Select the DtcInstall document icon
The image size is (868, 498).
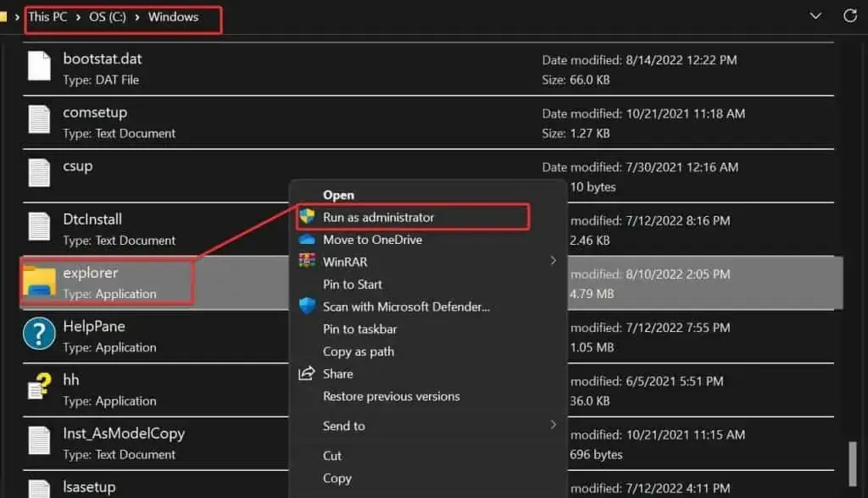click(x=39, y=226)
